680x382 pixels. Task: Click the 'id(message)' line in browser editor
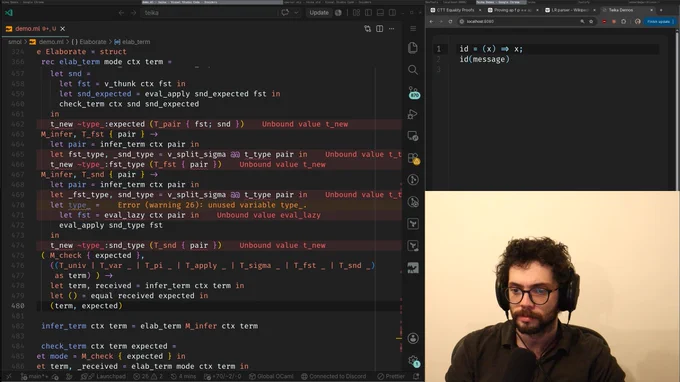(484, 59)
